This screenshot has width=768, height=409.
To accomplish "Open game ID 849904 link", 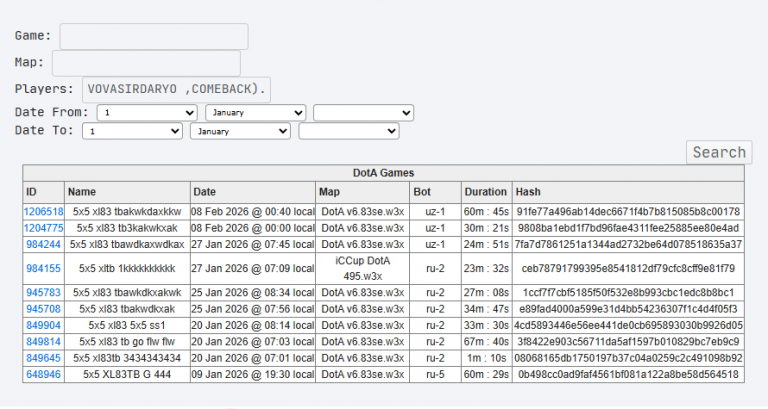I will pyautogui.click(x=44, y=325).
